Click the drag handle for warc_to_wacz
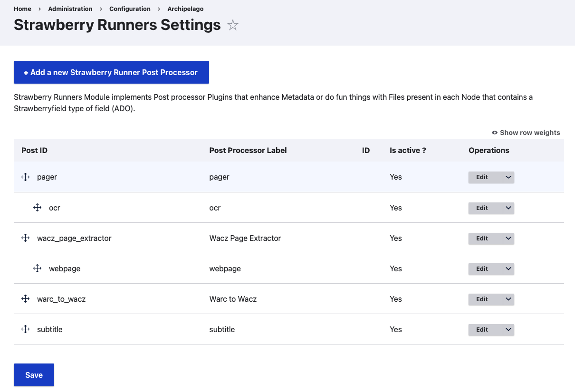This screenshot has width=575, height=392. pyautogui.click(x=26, y=299)
